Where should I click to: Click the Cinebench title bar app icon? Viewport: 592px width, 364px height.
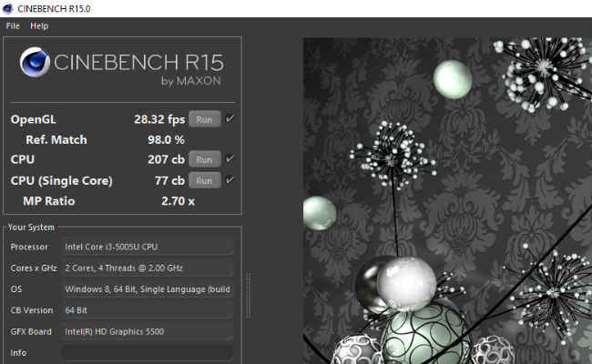click(x=7, y=9)
